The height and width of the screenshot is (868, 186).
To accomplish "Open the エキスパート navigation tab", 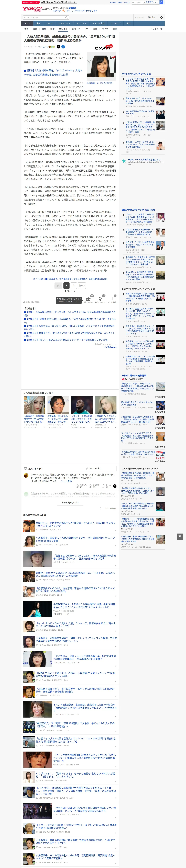I will coord(64,24).
